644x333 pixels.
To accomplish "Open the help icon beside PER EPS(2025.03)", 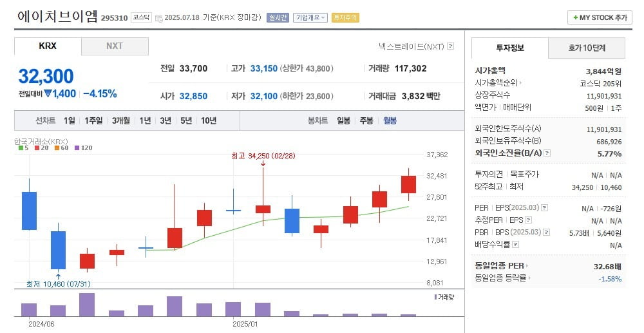I will 545,208.
